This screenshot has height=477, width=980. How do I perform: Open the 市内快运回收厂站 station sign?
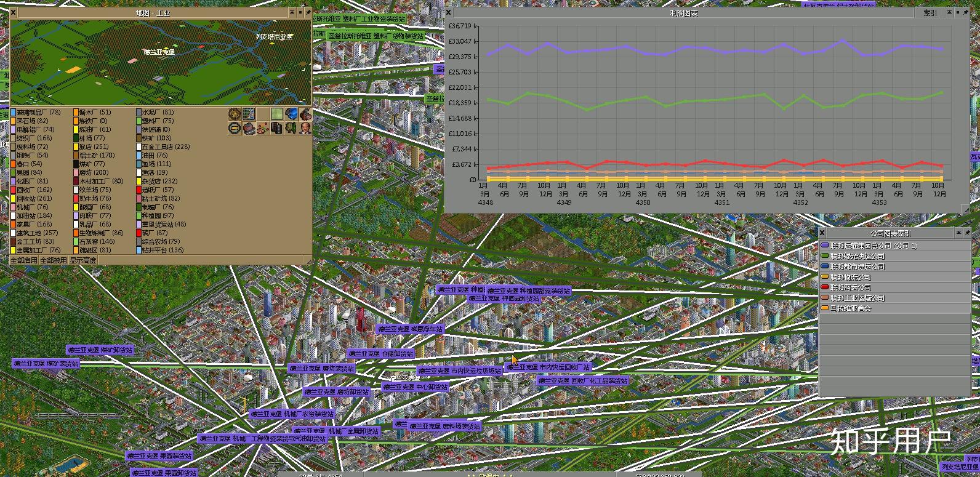tap(548, 367)
